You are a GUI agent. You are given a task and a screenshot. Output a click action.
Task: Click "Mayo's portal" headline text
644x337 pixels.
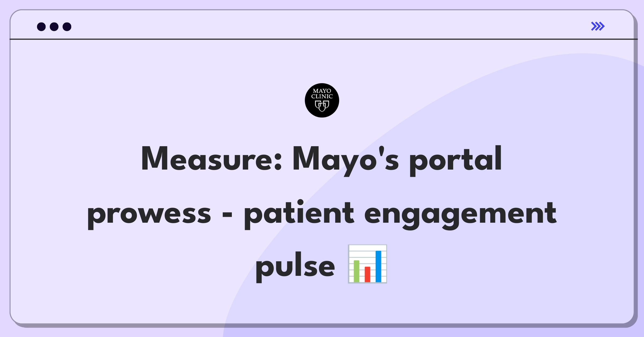click(x=397, y=160)
